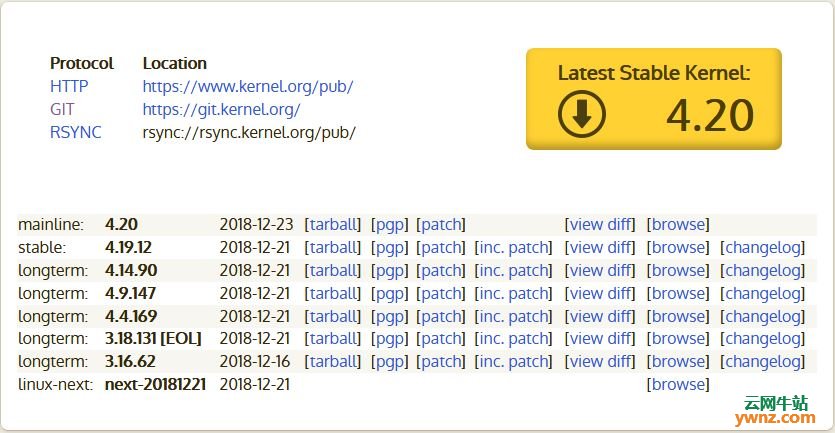Browse longterm 3.16.62 source

tap(678, 361)
